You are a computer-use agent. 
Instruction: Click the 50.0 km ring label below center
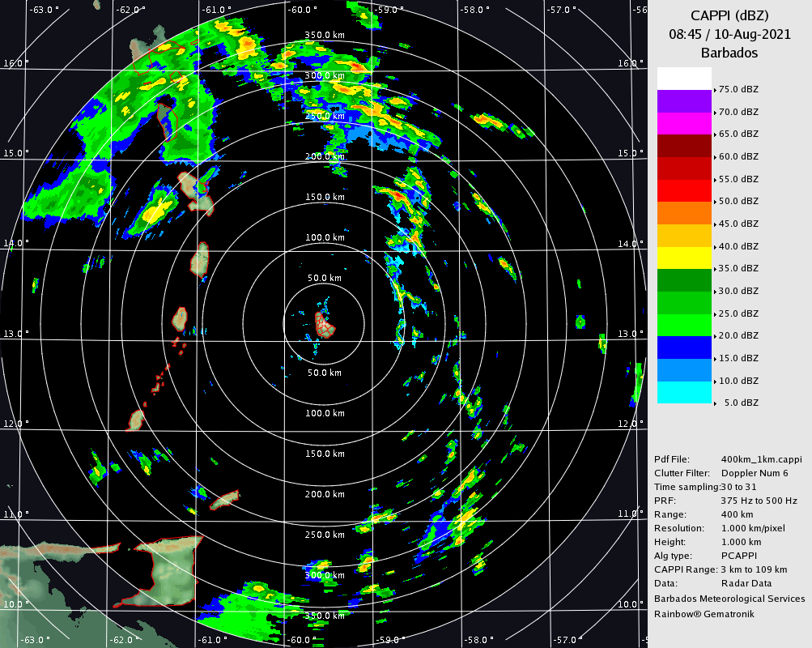(325, 373)
